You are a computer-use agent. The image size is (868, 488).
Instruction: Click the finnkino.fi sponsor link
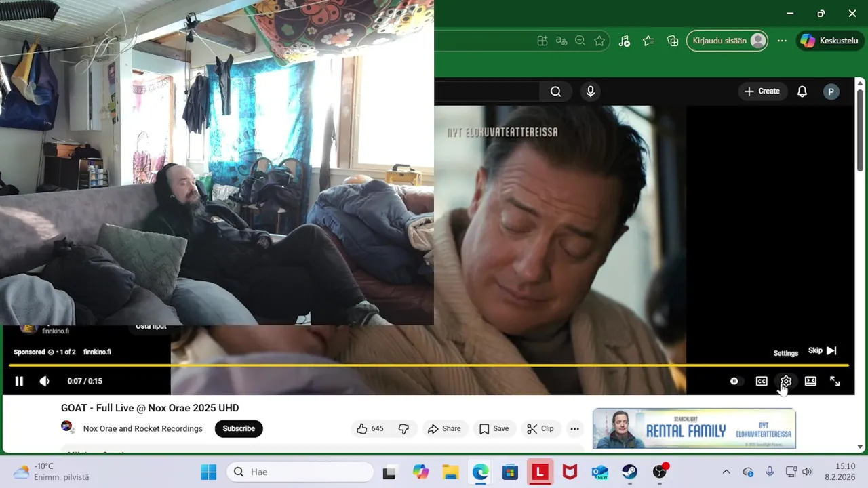click(x=97, y=352)
